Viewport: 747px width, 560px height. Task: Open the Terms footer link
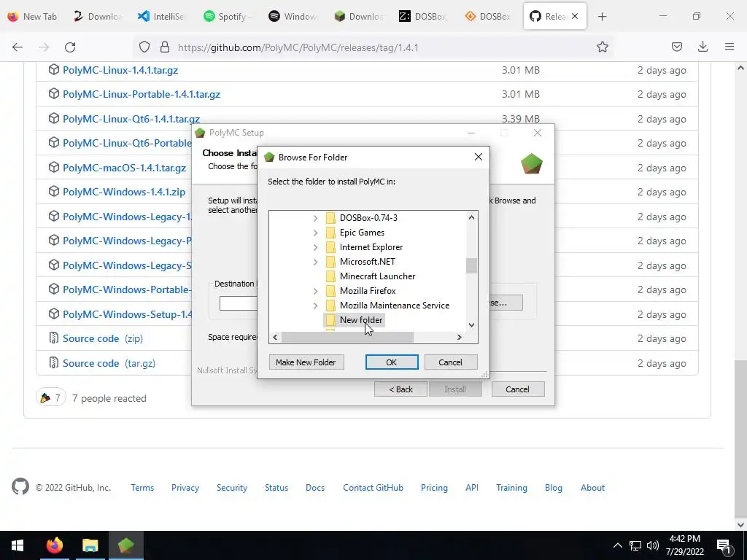click(x=142, y=488)
